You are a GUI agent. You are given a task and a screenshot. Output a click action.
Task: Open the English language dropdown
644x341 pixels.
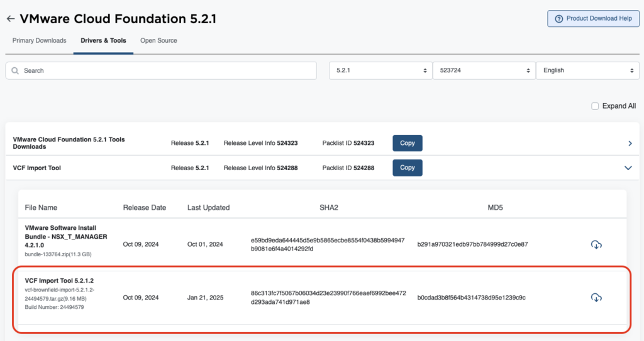click(x=587, y=71)
